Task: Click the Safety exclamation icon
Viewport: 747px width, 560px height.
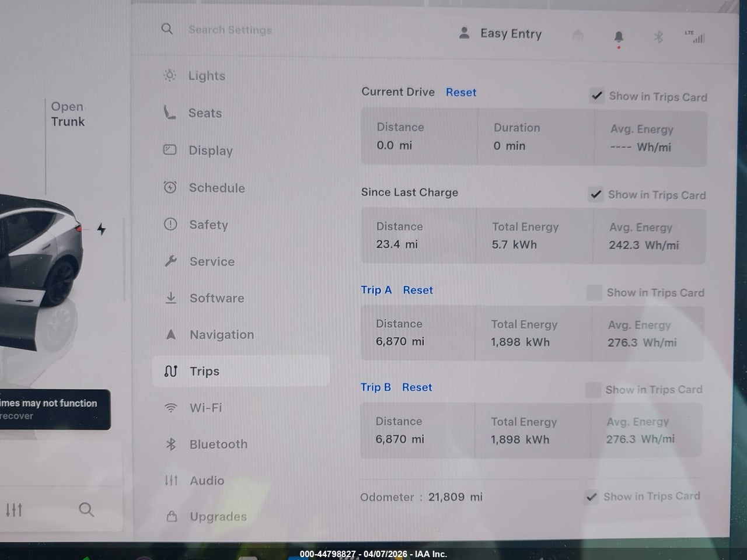Action: point(170,224)
